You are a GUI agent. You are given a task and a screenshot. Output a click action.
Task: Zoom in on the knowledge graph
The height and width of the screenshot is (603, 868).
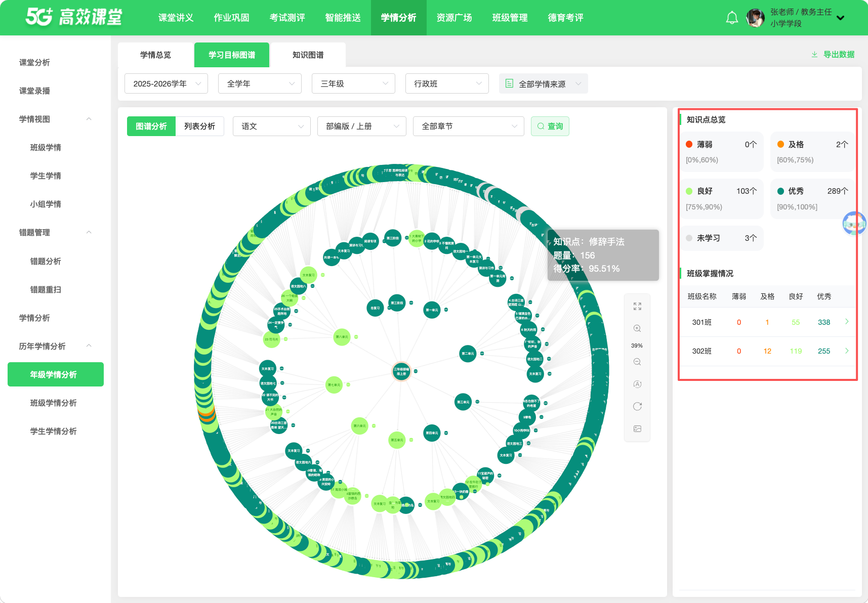(637, 328)
